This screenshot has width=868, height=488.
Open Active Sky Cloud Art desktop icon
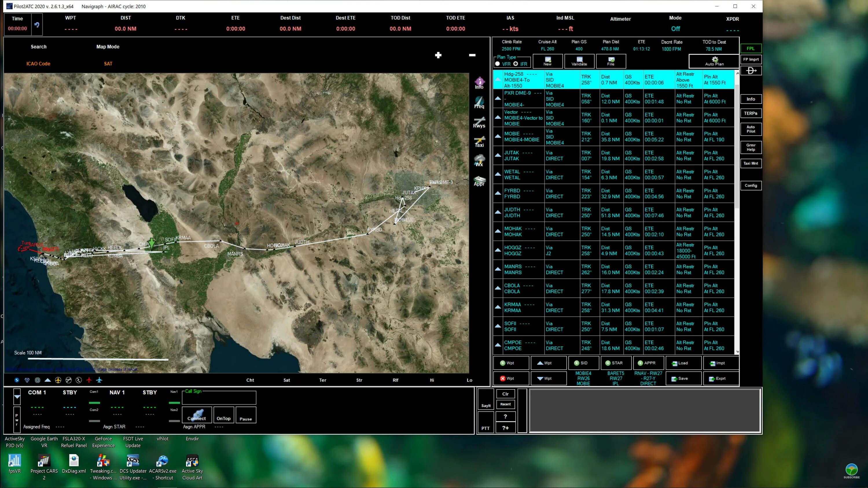[x=192, y=467]
